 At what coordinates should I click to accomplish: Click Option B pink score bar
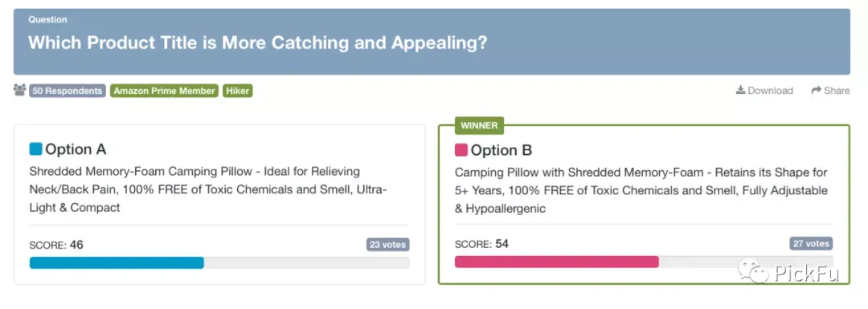click(x=557, y=262)
